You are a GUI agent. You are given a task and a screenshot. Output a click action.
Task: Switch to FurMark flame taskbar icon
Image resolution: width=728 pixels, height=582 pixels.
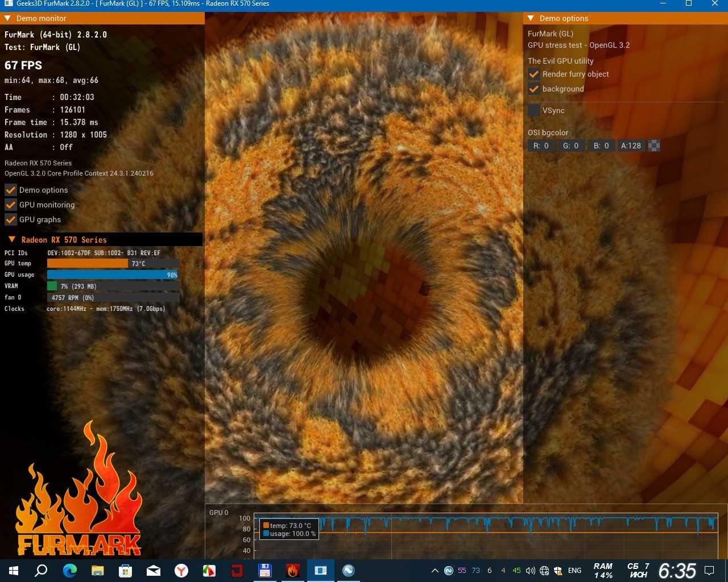click(292, 570)
